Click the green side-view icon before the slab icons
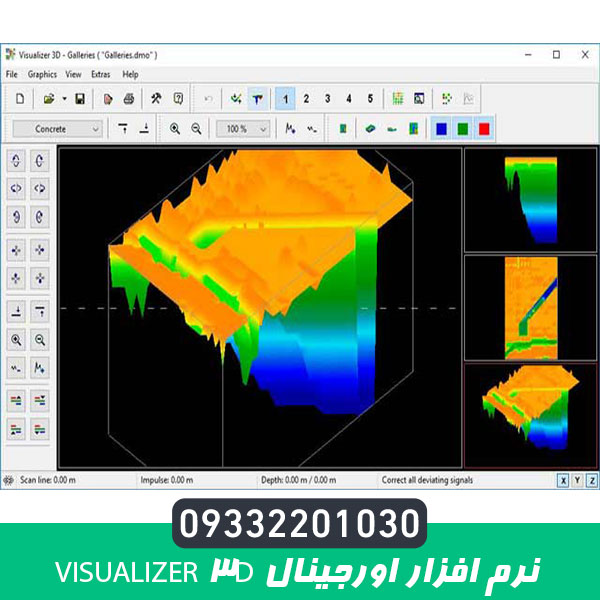The width and height of the screenshot is (600, 600). click(343, 129)
